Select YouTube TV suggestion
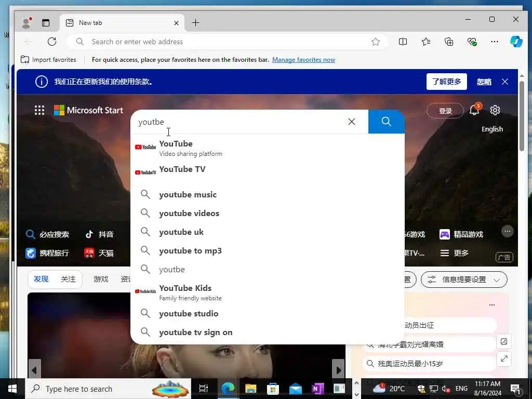Image resolution: width=532 pixels, height=399 pixels. pyautogui.click(x=268, y=171)
